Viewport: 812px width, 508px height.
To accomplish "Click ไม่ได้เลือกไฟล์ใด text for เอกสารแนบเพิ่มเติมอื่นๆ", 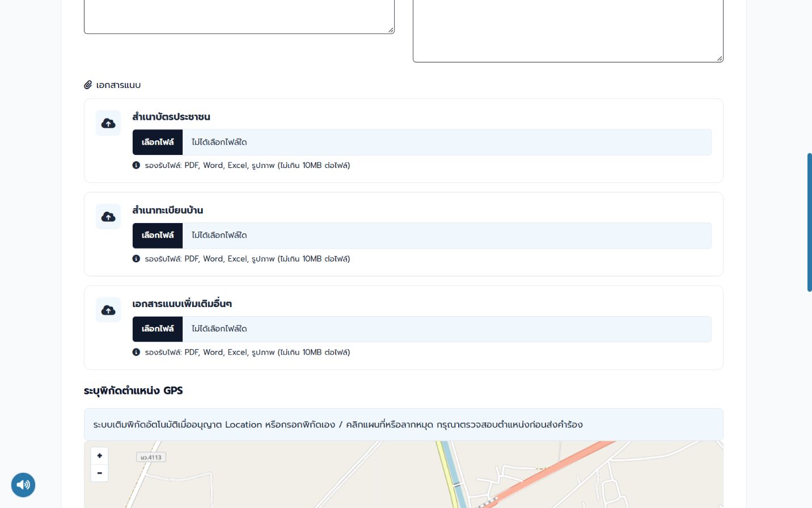I will (219, 329).
